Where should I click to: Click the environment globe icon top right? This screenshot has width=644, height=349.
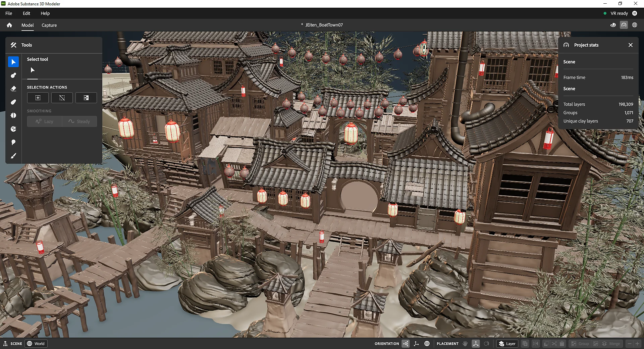(634, 25)
